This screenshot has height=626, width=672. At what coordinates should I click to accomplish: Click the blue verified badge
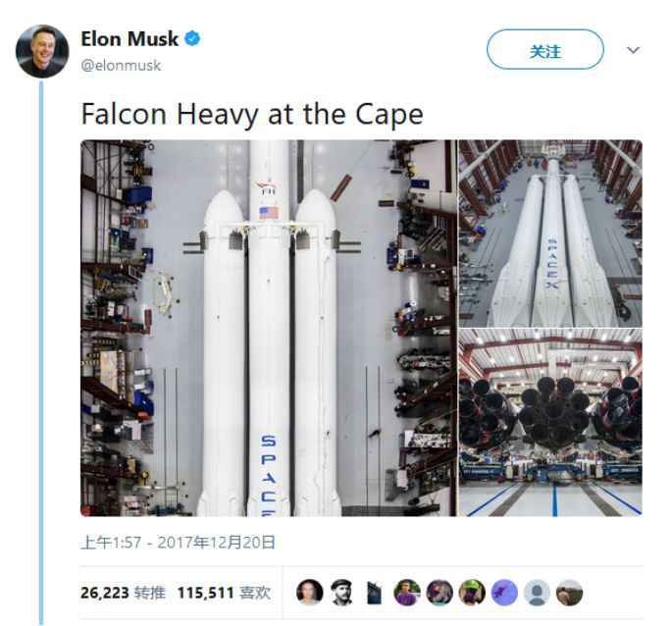[x=192, y=38]
